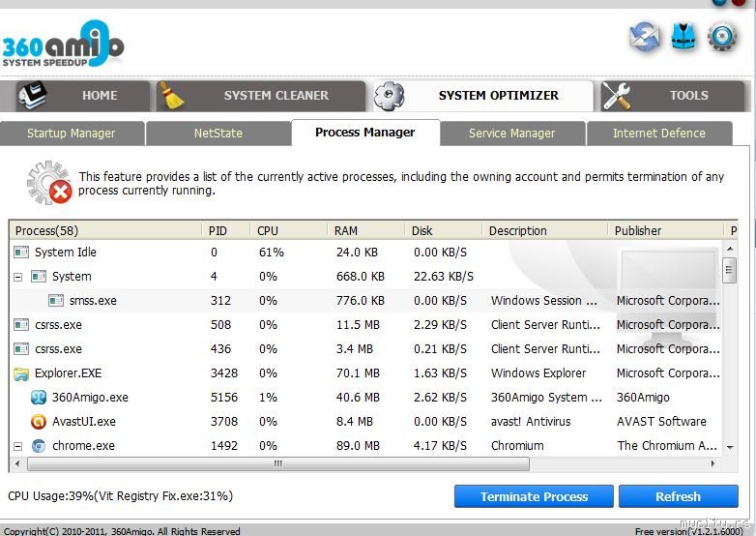Open the TOOLS tab

point(673,96)
